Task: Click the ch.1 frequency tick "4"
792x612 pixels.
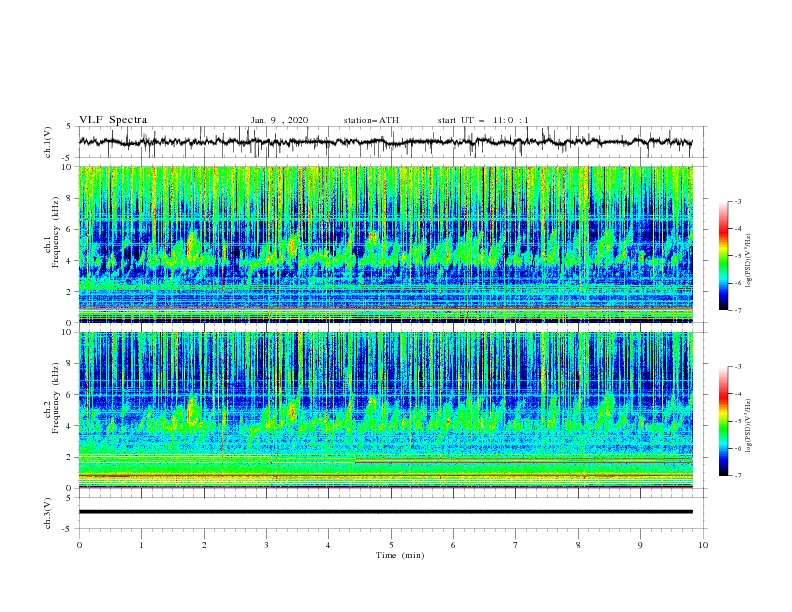Action: [x=70, y=261]
